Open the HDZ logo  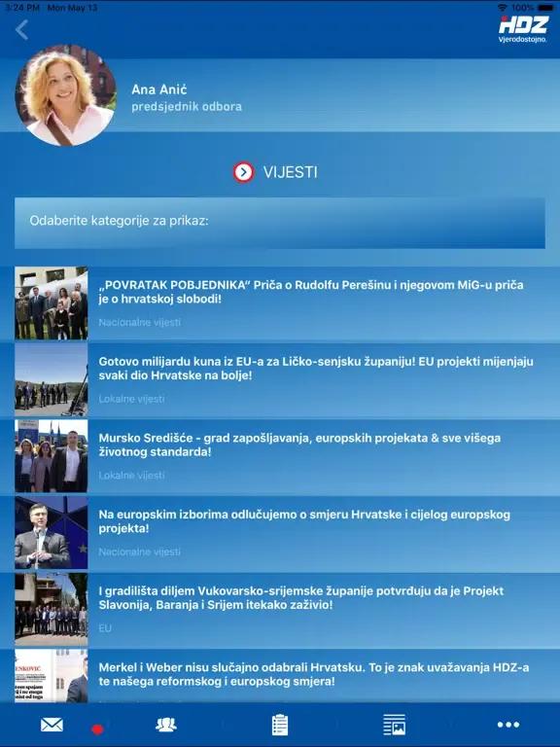523,28
